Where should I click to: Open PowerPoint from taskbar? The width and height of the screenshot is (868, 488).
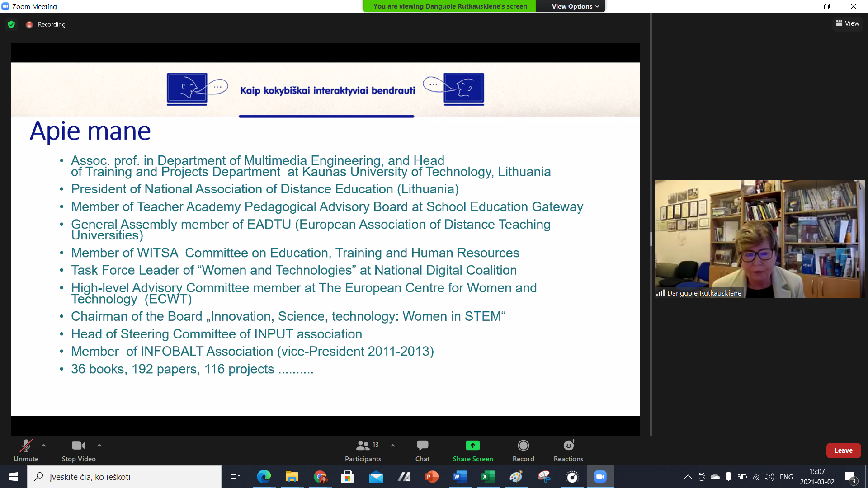tap(432, 477)
